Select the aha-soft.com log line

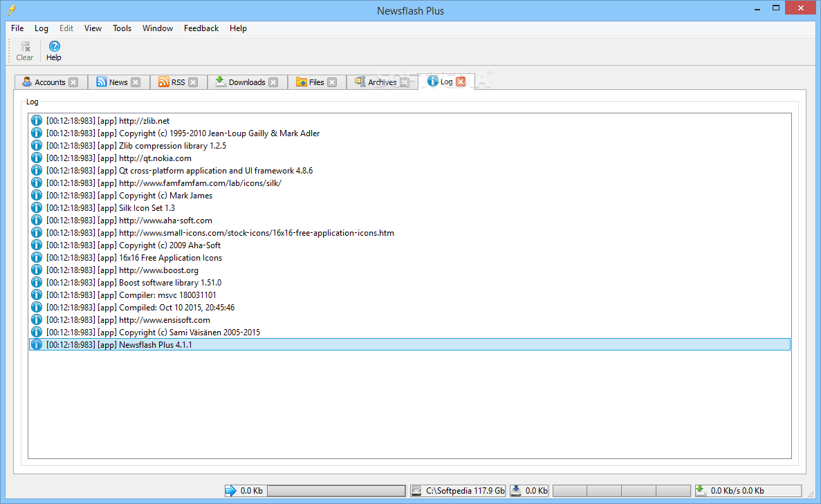tap(409, 221)
